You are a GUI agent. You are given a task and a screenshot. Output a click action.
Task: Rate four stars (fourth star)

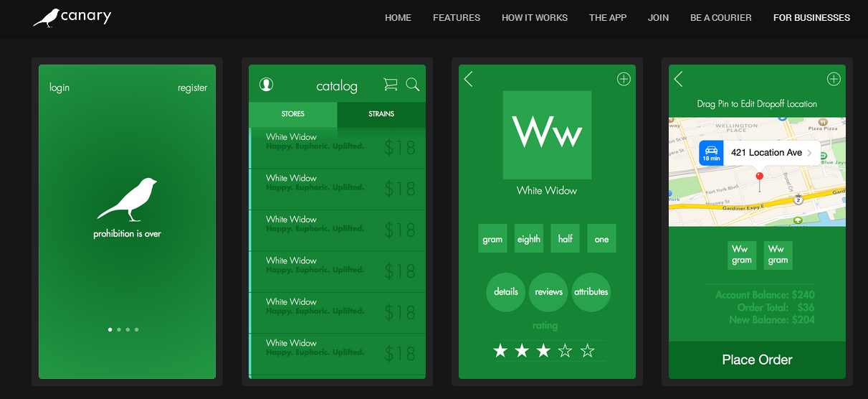coord(566,351)
